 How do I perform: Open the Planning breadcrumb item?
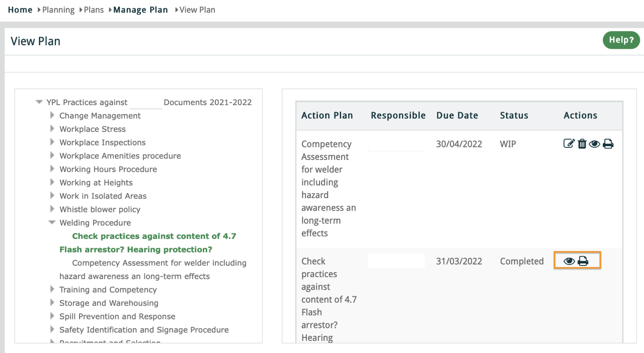pyautogui.click(x=58, y=10)
